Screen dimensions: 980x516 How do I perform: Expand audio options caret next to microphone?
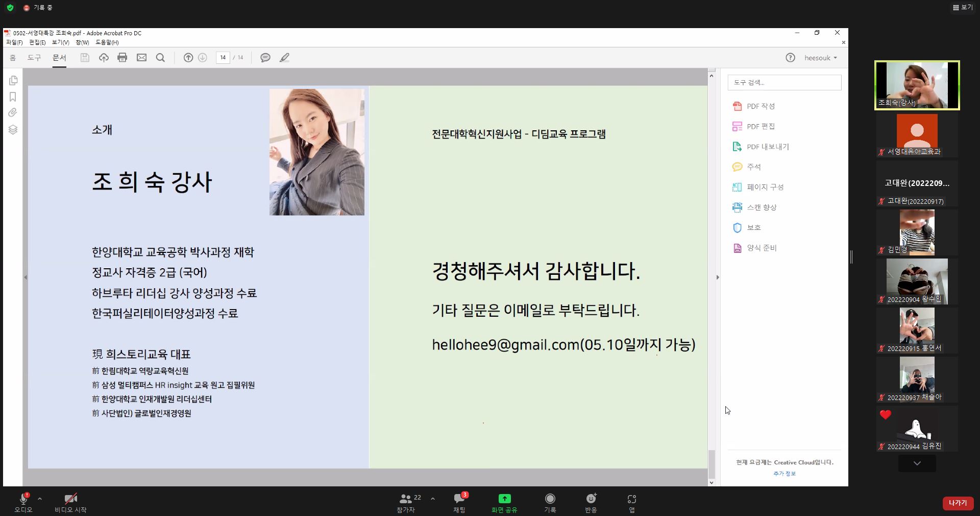pos(40,499)
